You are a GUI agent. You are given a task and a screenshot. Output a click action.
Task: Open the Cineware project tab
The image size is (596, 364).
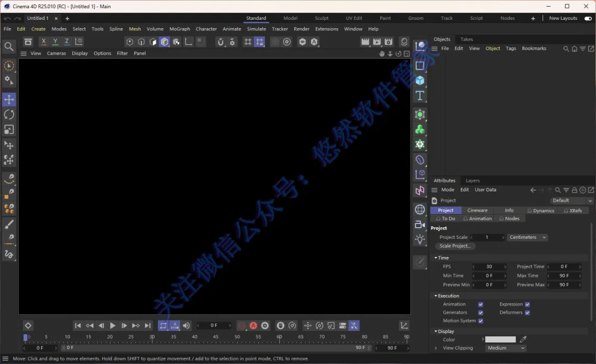click(477, 211)
